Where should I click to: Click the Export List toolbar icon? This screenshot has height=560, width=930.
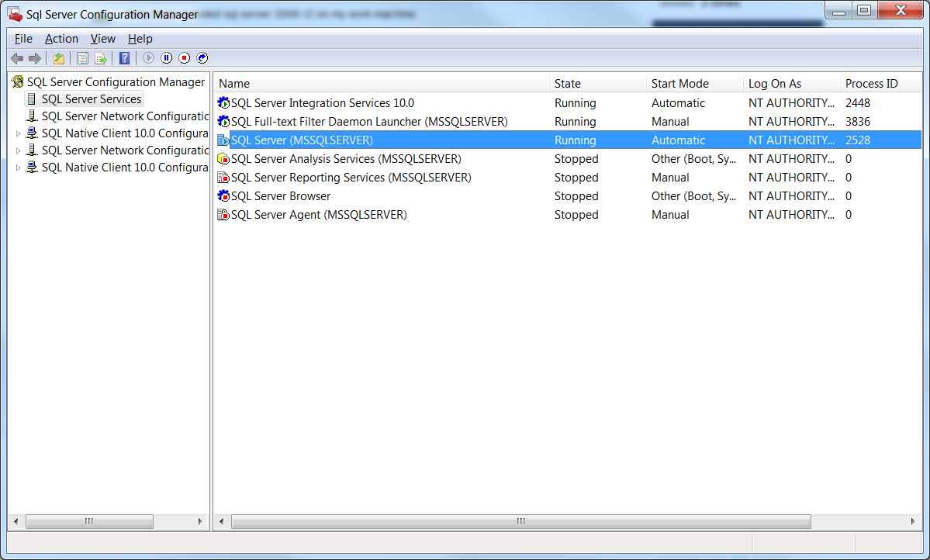point(101,58)
